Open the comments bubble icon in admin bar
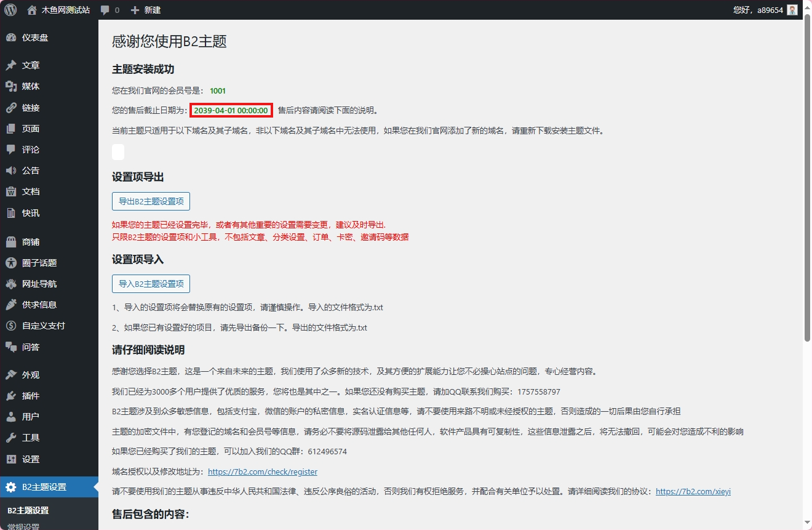This screenshot has width=812, height=530. [105, 10]
